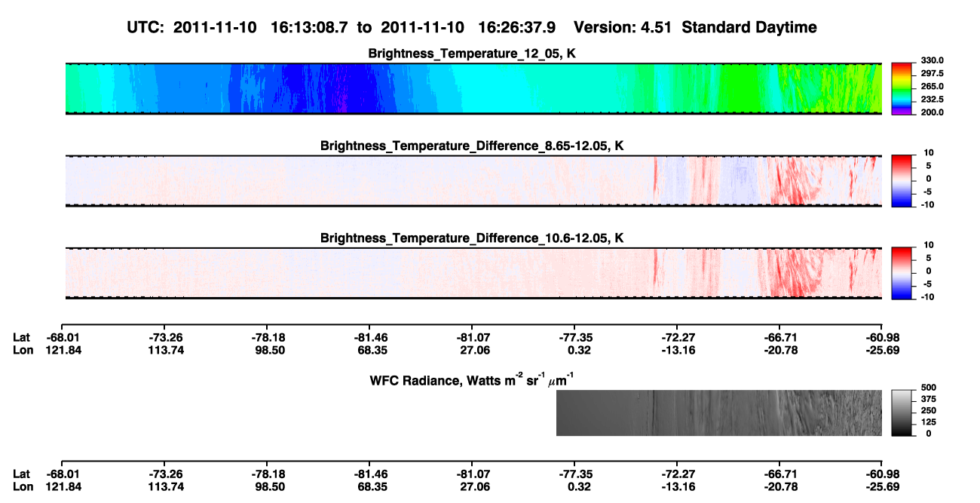Click the 10.6-12.05 difference image strip
Screen dimensions: 980x503
point(473,274)
